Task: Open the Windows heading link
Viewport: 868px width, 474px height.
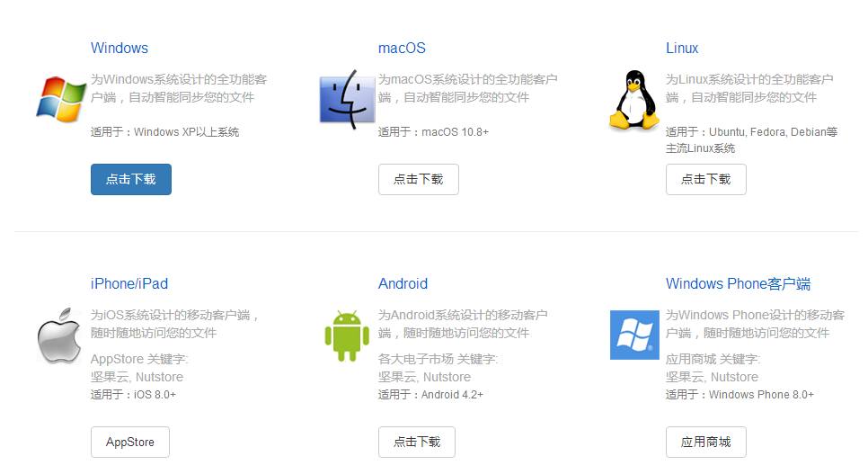Action: (x=119, y=49)
